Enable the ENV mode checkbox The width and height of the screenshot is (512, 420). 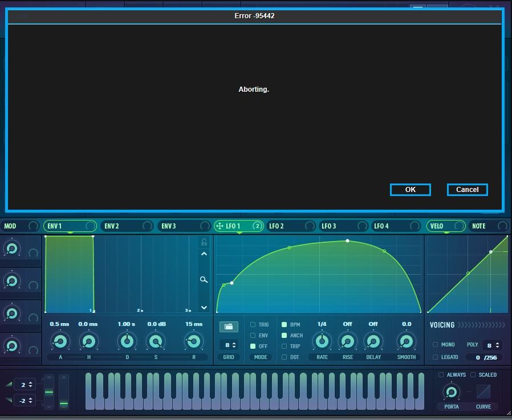point(253,335)
